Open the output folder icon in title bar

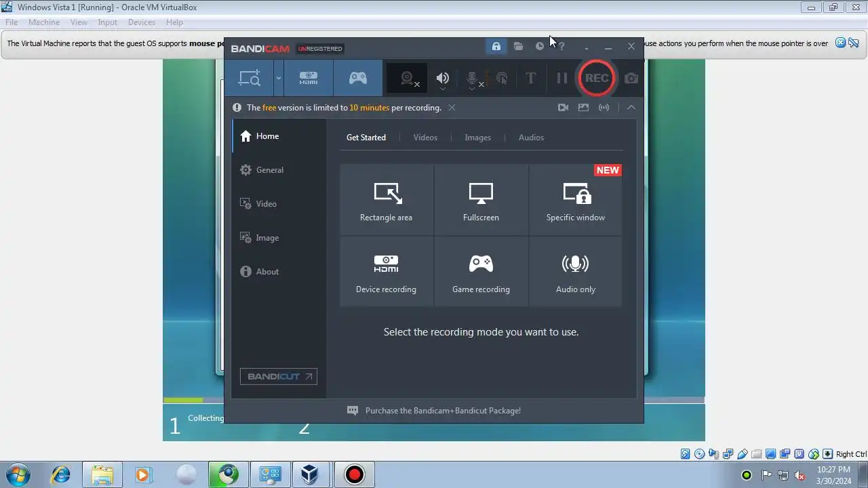(518, 46)
